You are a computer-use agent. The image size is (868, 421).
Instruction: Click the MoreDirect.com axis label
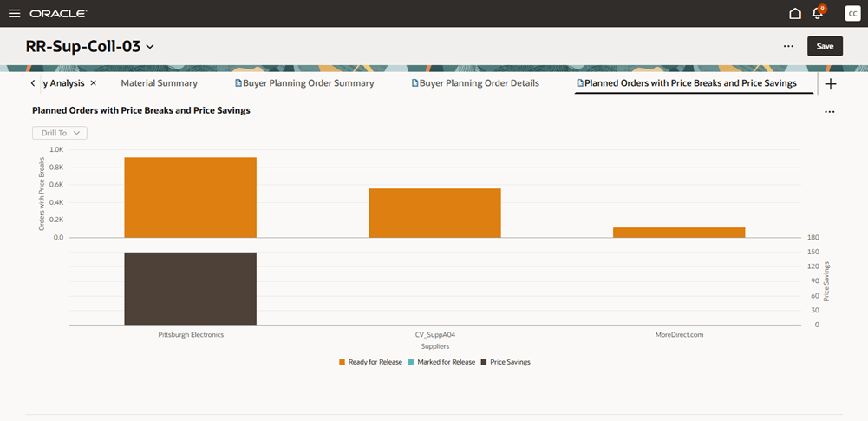pos(679,334)
